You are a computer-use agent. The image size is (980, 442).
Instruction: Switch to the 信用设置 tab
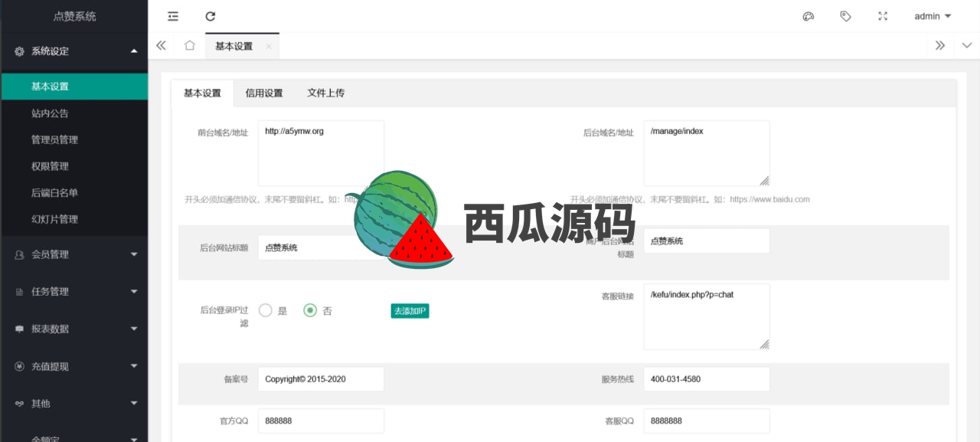click(264, 93)
